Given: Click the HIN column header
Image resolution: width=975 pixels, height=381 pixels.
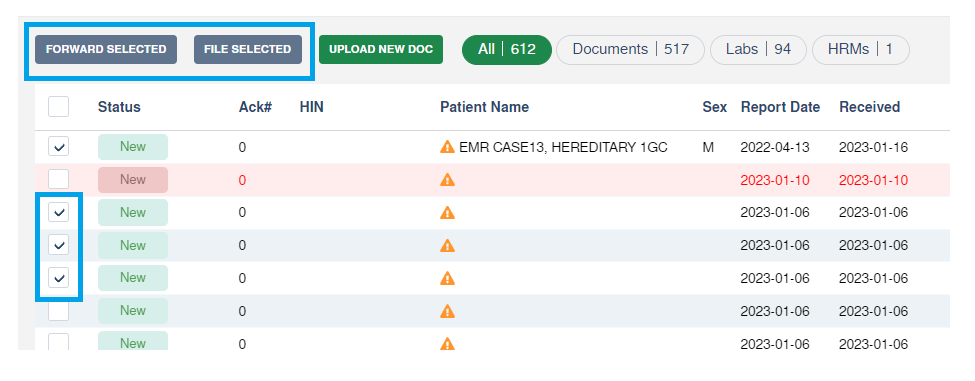Looking at the screenshot, I should 312,107.
